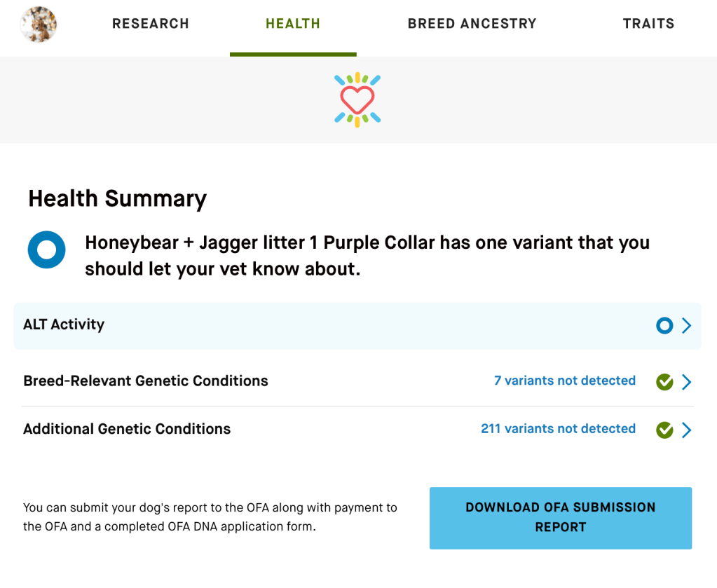Expand Additional Genetic Conditions chevron

coord(687,430)
